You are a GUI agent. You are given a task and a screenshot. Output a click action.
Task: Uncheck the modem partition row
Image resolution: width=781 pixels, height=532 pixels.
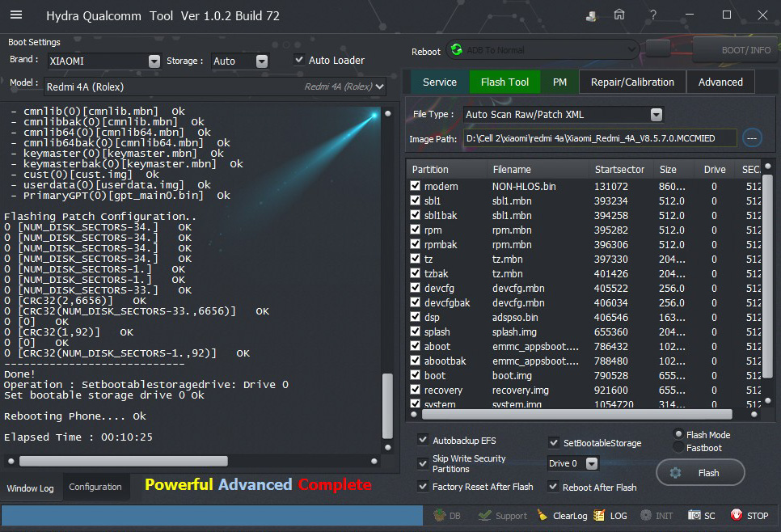point(415,186)
